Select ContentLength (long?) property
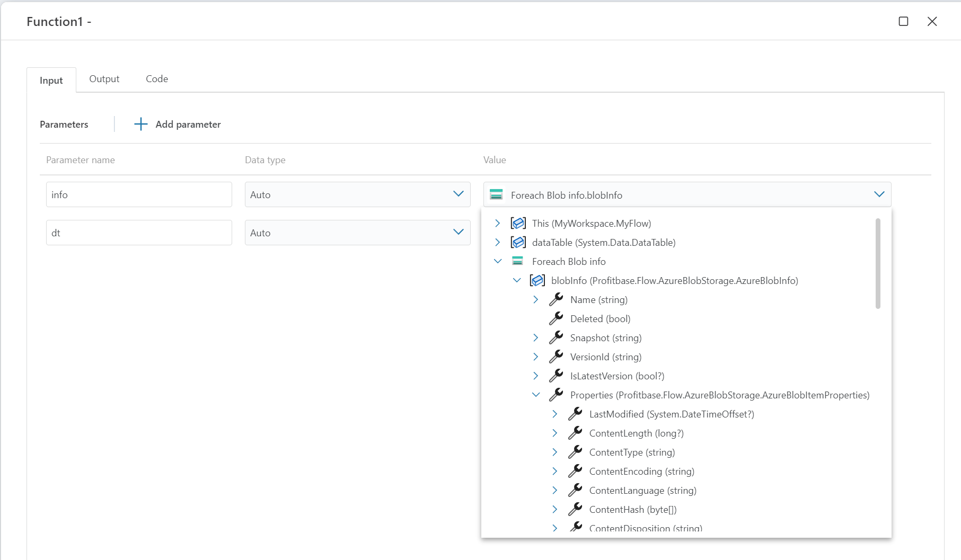Viewport: 961px width, 560px height. tap(637, 433)
